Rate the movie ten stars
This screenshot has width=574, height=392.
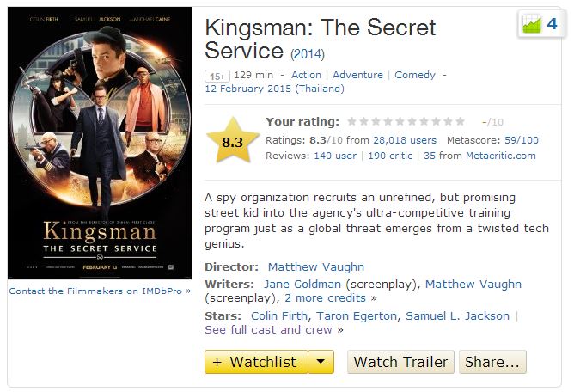click(x=460, y=121)
